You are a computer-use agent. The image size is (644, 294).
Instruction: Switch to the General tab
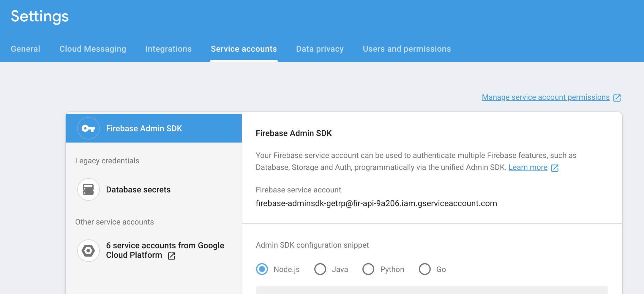[x=26, y=49]
